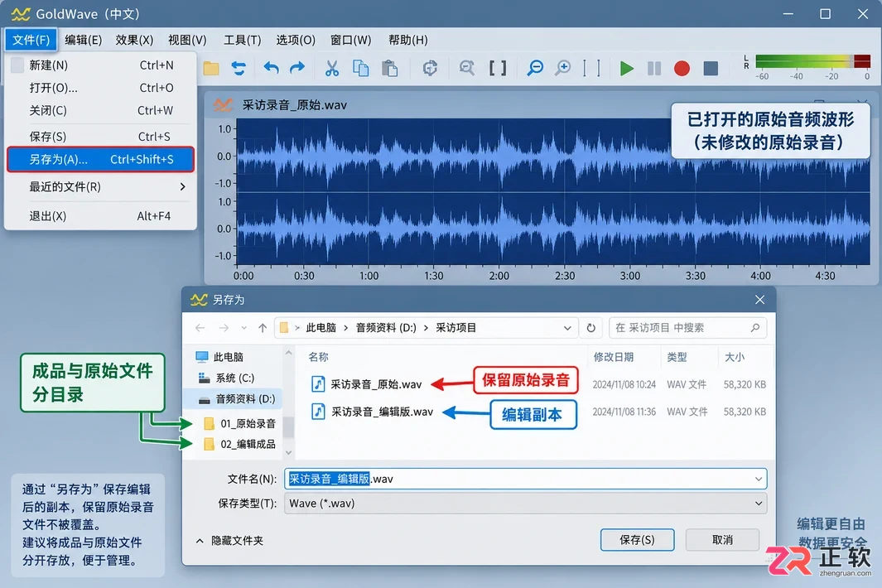Viewport: 882px width, 588px height.
Task: Click the 文件名(N) input field
Action: point(525,479)
